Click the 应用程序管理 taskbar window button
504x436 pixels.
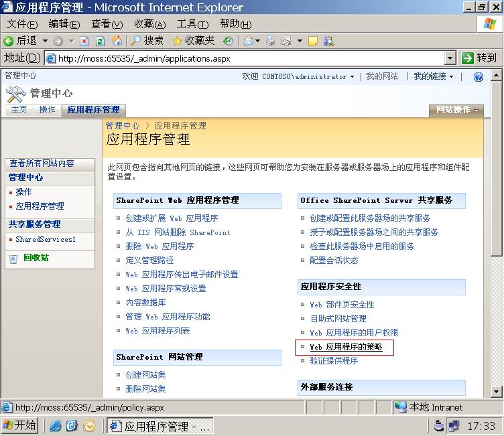(x=160, y=426)
